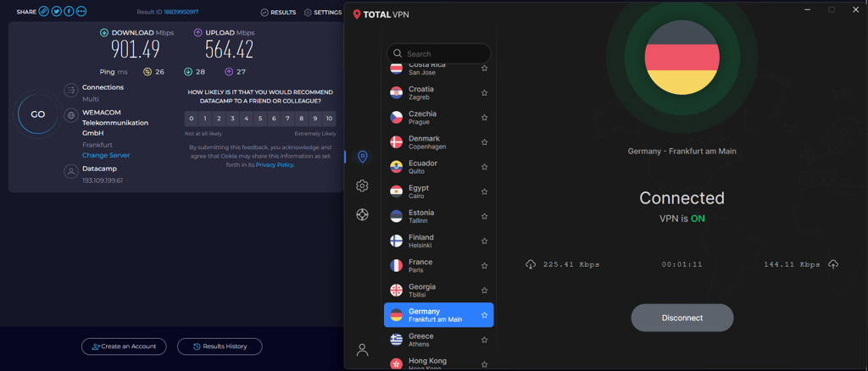Click the large Germany flag
Screen dimensions: 868x371
point(682,58)
